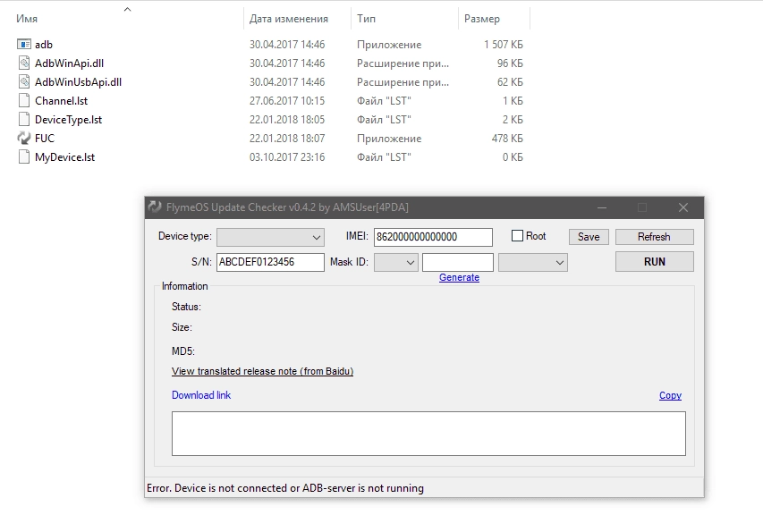Select the MyDevice.lst file icon
The height and width of the screenshot is (532, 763).
point(24,157)
